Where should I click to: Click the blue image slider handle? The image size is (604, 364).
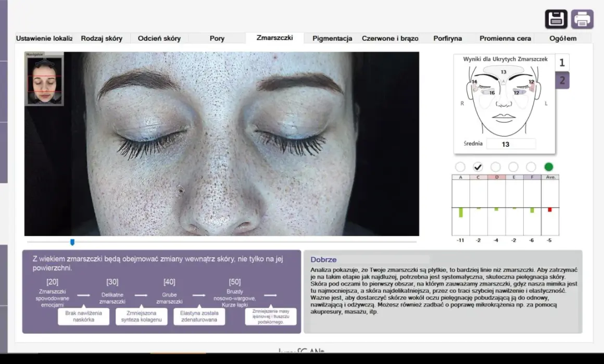click(72, 242)
